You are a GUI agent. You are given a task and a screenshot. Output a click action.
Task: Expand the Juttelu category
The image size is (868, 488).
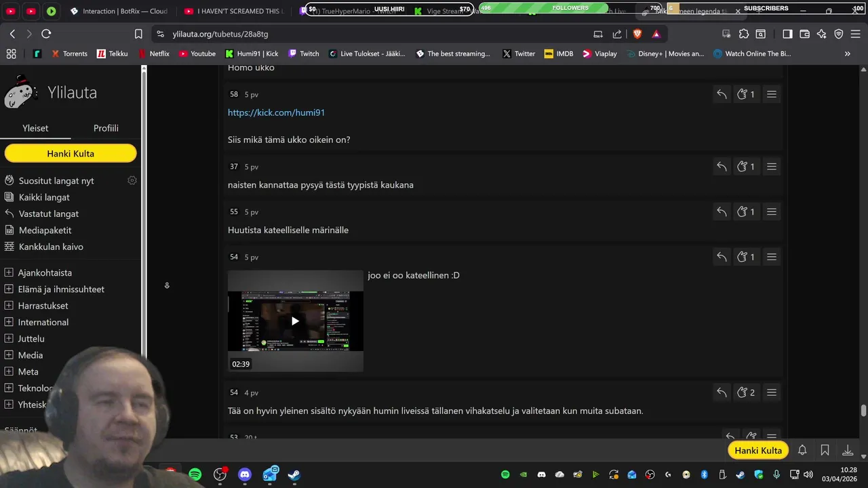[9, 339]
